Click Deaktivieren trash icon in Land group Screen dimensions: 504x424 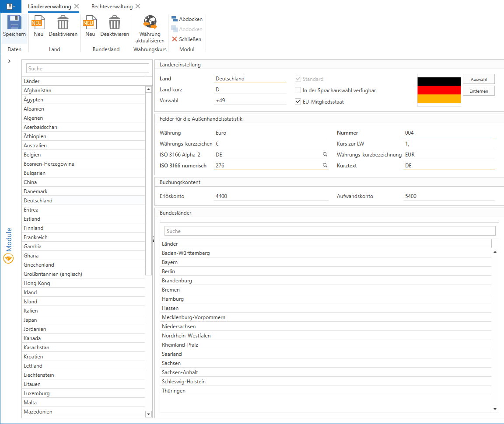(63, 23)
